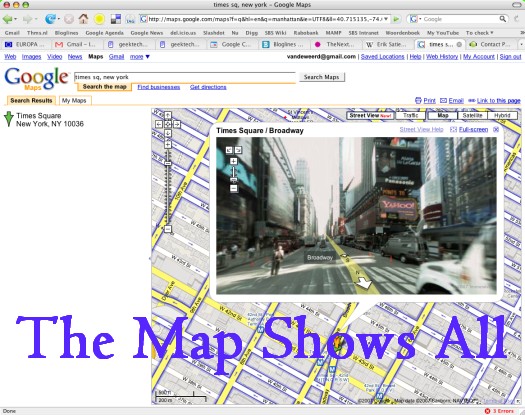Open the 'more' Google services dropdown
Screen dimensions: 525x415
(x=140, y=57)
